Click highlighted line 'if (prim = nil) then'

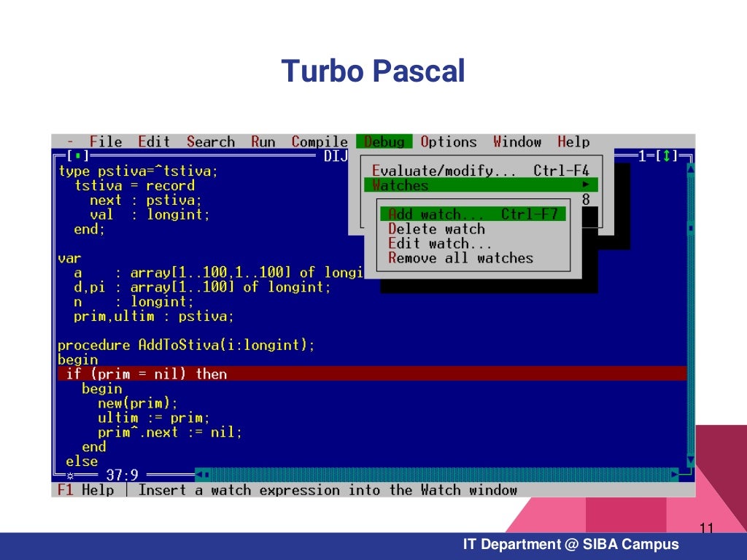click(x=372, y=374)
